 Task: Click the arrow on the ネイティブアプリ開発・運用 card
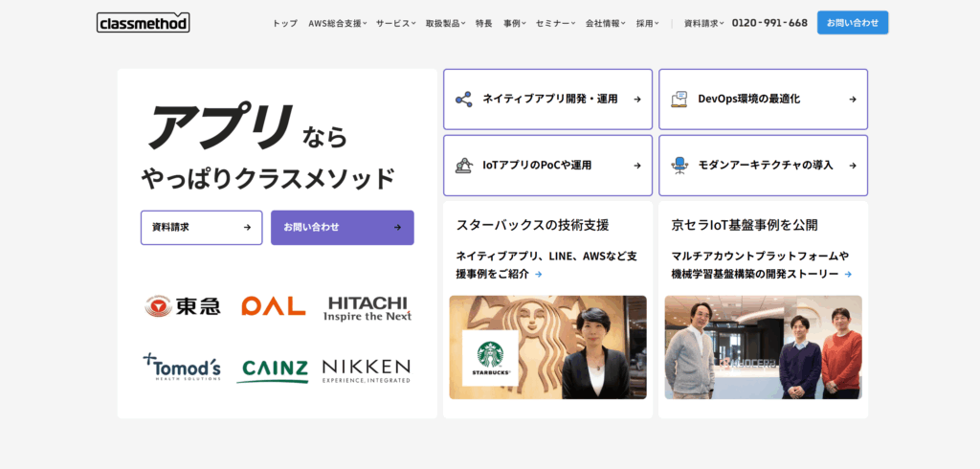click(x=636, y=100)
